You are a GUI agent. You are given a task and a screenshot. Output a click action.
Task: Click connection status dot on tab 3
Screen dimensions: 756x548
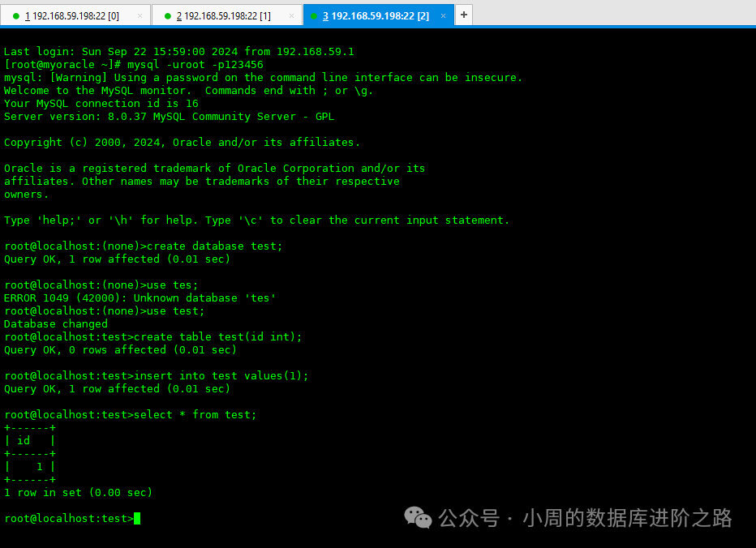coord(314,16)
